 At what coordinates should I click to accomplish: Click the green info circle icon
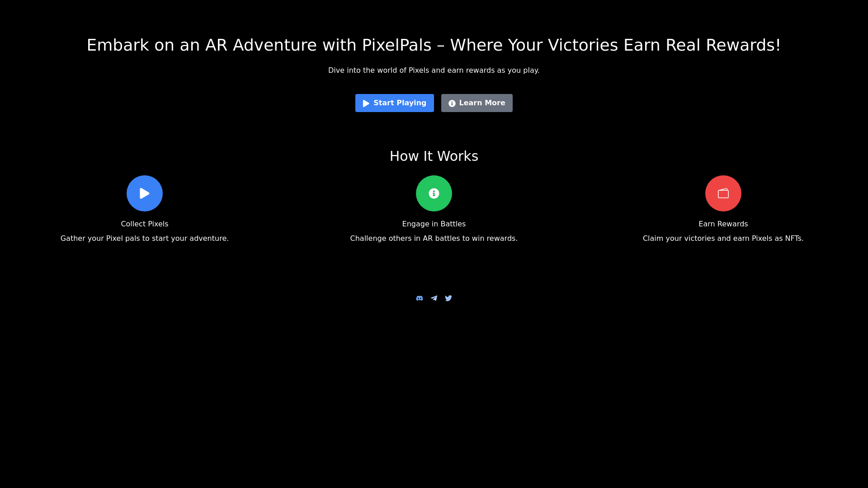434,193
